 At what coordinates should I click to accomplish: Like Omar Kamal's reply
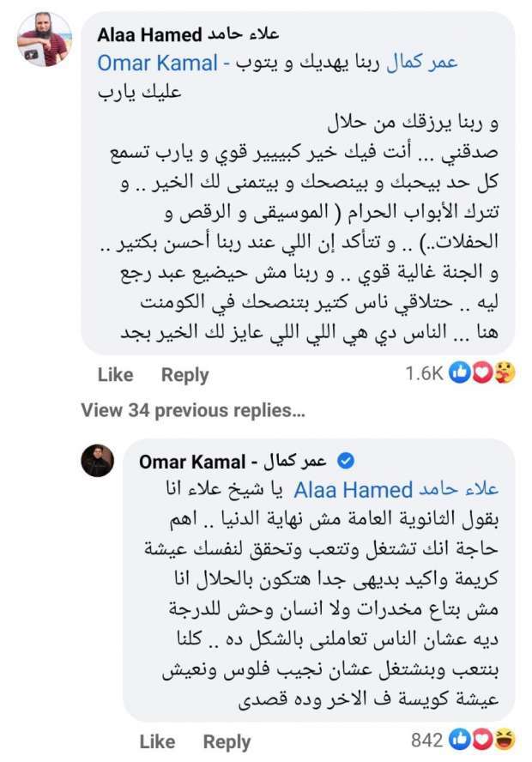pyautogui.click(x=157, y=741)
